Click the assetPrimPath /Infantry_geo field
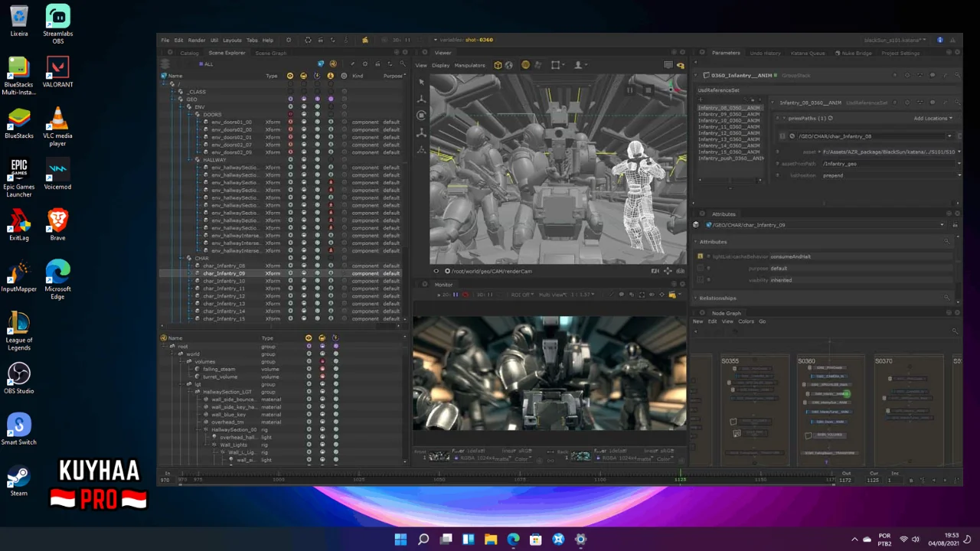980x551 pixels. [x=890, y=164]
